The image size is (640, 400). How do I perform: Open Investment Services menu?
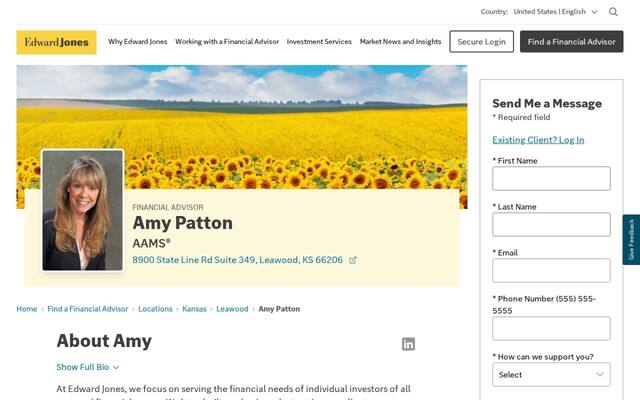click(319, 42)
